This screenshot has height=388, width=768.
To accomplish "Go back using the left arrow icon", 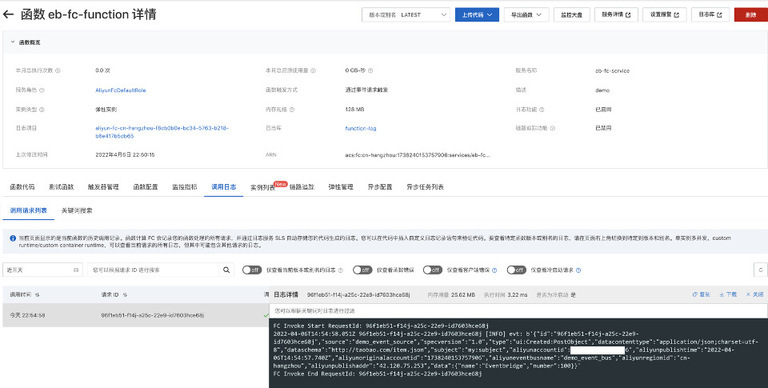I will coord(8,14).
